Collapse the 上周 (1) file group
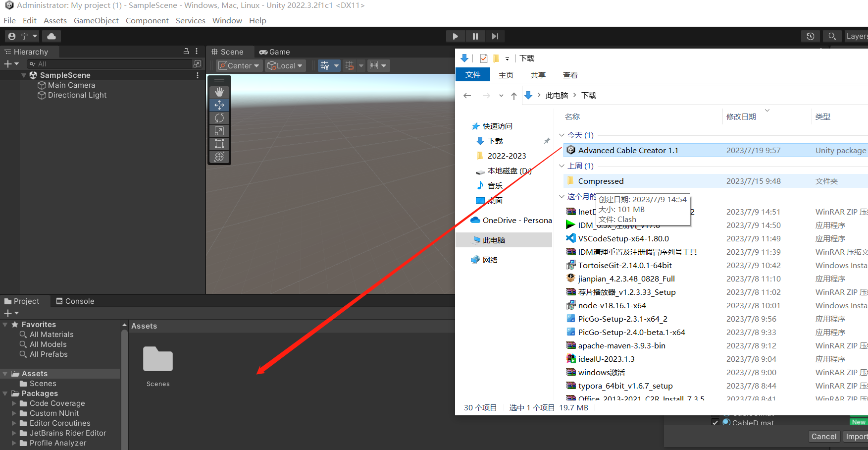 [562, 166]
